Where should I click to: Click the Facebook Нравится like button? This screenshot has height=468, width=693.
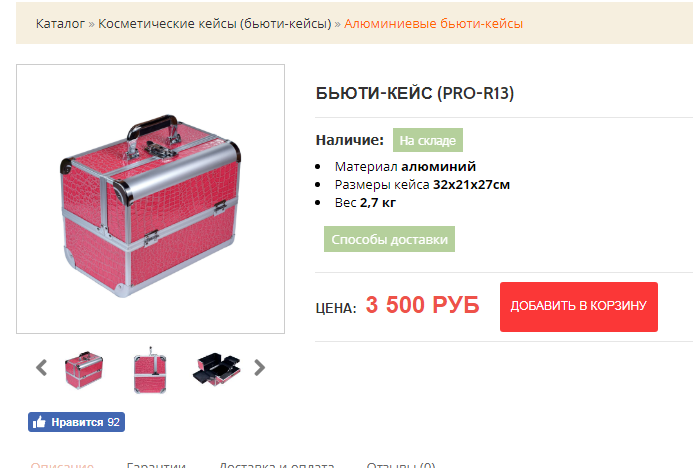click(76, 422)
